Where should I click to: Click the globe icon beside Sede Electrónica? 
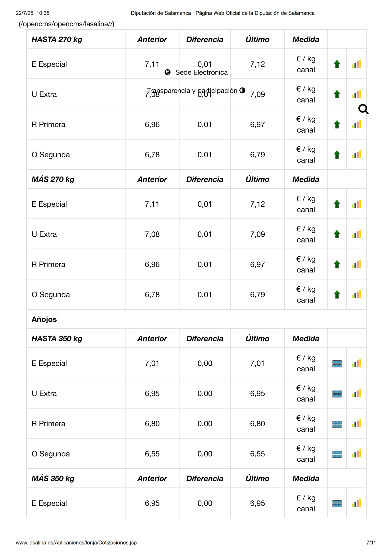[x=168, y=72]
